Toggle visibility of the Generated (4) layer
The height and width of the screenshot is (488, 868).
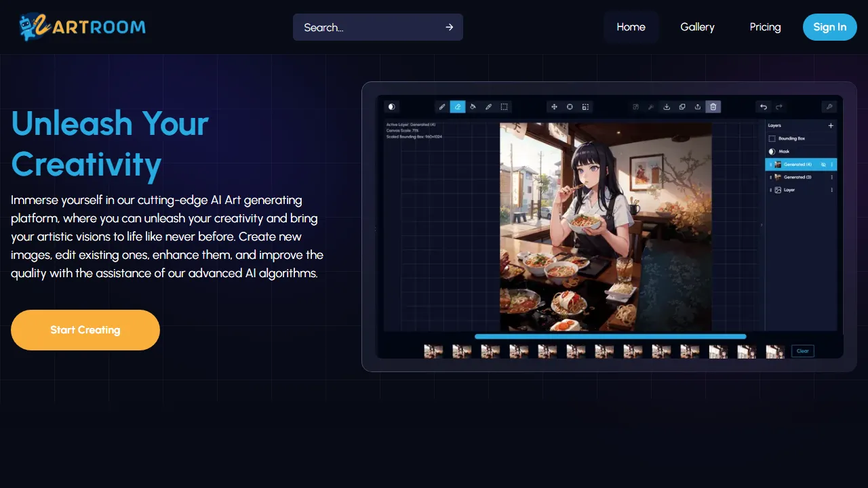click(x=823, y=165)
